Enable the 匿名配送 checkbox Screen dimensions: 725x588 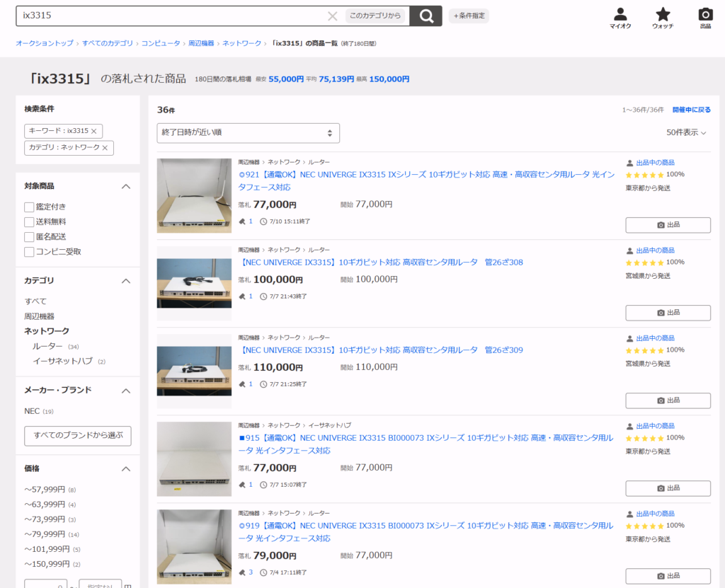pos(29,237)
